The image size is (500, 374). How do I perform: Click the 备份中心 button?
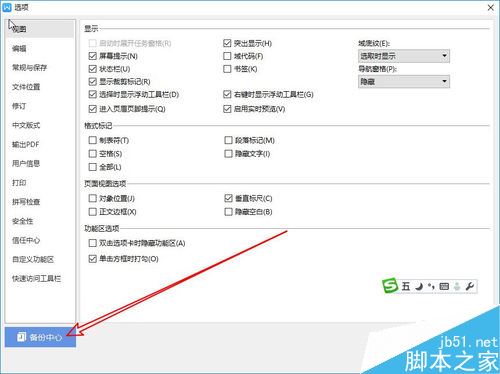40,337
